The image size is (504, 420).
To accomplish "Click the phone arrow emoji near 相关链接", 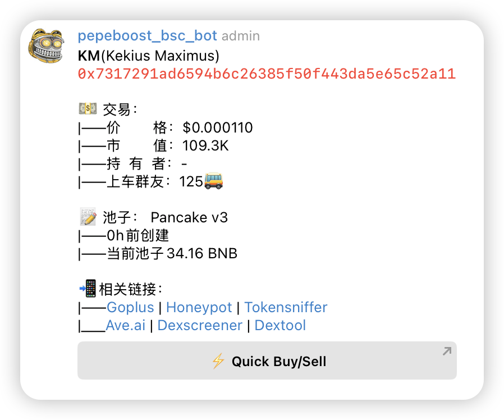I will [x=88, y=289].
